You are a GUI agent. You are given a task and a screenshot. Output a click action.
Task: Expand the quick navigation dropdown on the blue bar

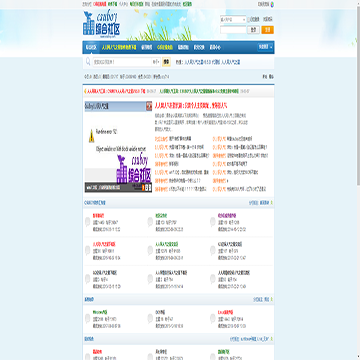click(x=265, y=47)
